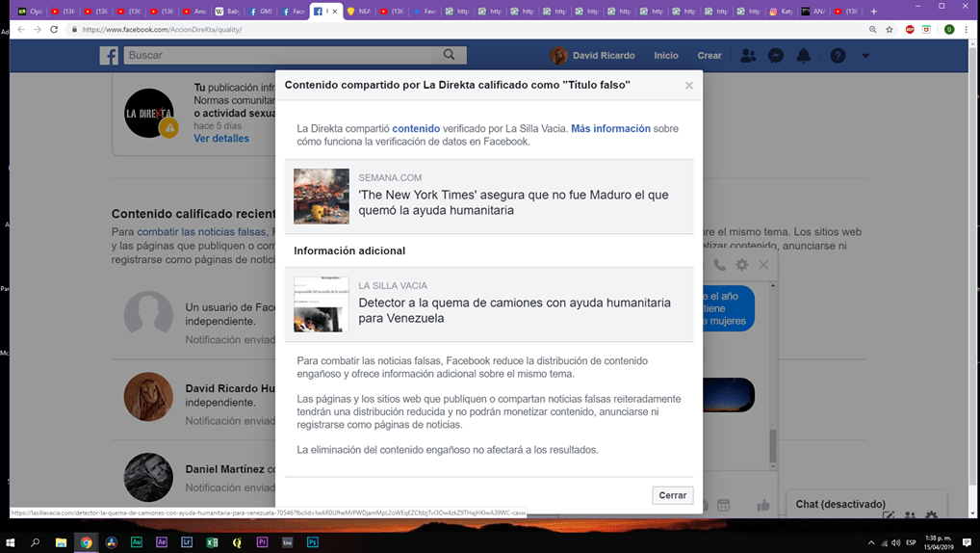Open Excel from the taskbar
This screenshot has width=980, height=553.
click(212, 541)
